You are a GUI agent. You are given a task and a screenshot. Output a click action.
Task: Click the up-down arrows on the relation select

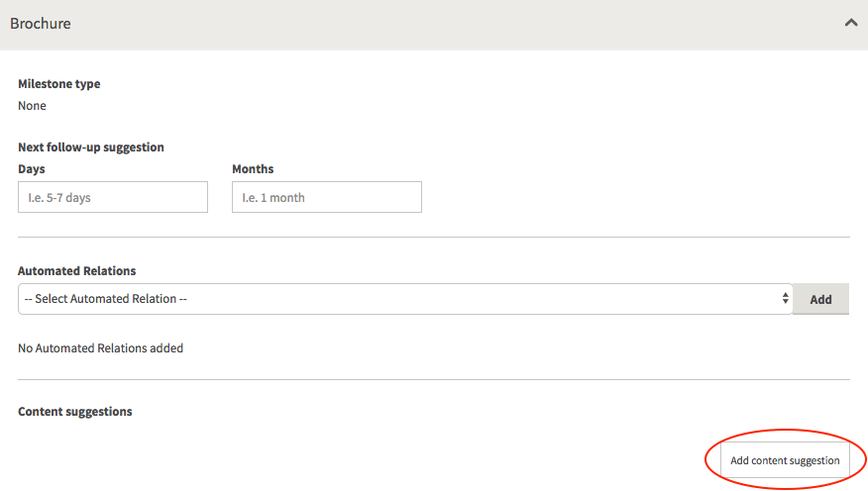[x=785, y=299]
